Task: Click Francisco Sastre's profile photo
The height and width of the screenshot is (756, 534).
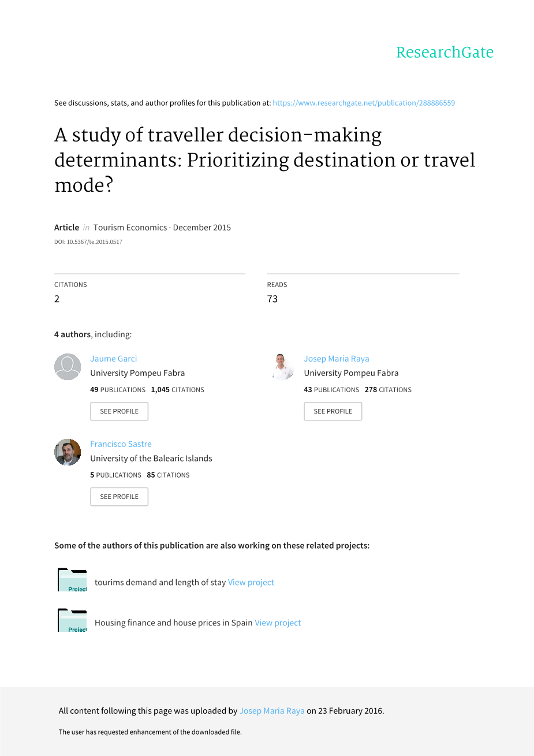Action: tap(68, 452)
